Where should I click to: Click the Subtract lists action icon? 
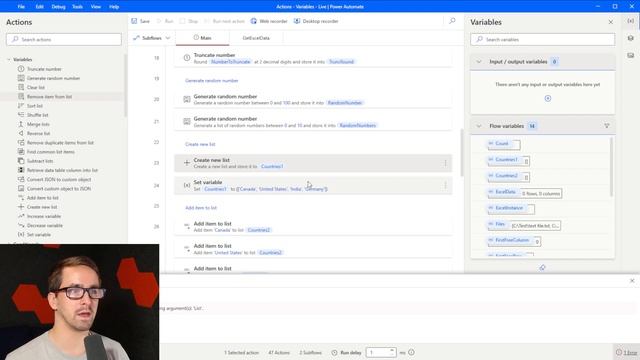click(x=21, y=161)
